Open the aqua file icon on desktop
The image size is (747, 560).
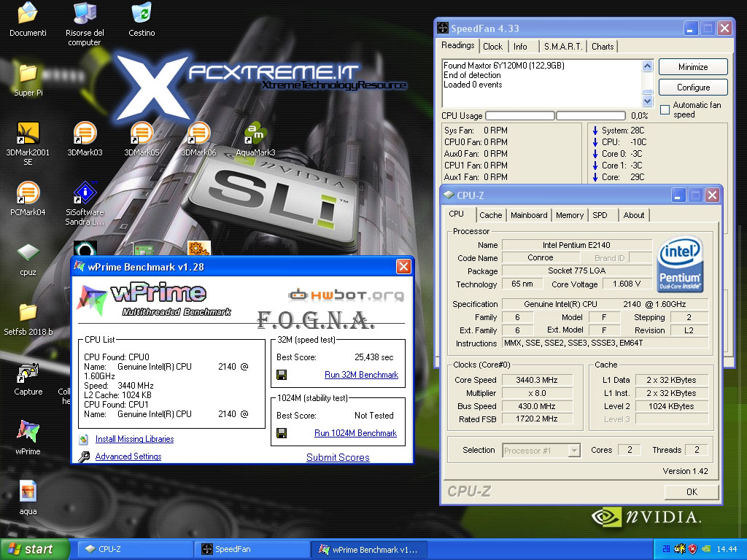pos(28,491)
